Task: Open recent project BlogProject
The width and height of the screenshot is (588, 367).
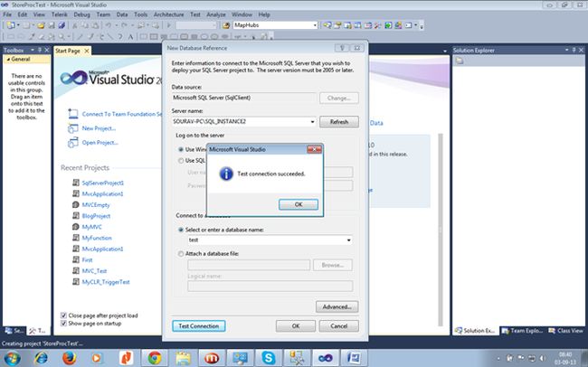Action: pos(96,216)
